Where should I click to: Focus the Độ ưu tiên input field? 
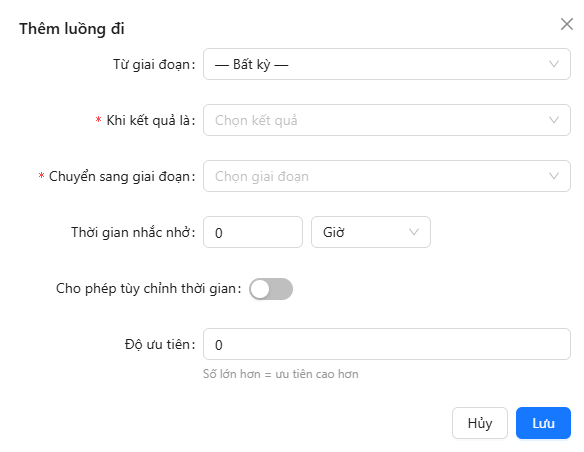click(387, 344)
